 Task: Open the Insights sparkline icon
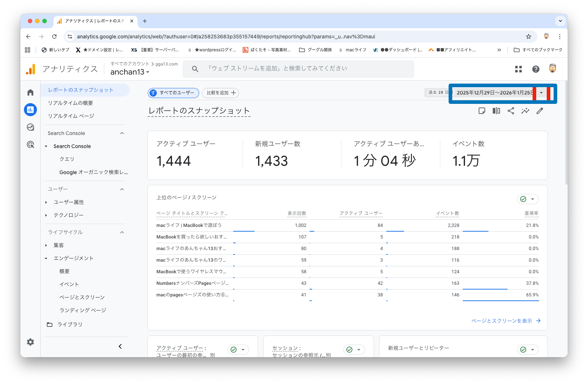(x=525, y=111)
